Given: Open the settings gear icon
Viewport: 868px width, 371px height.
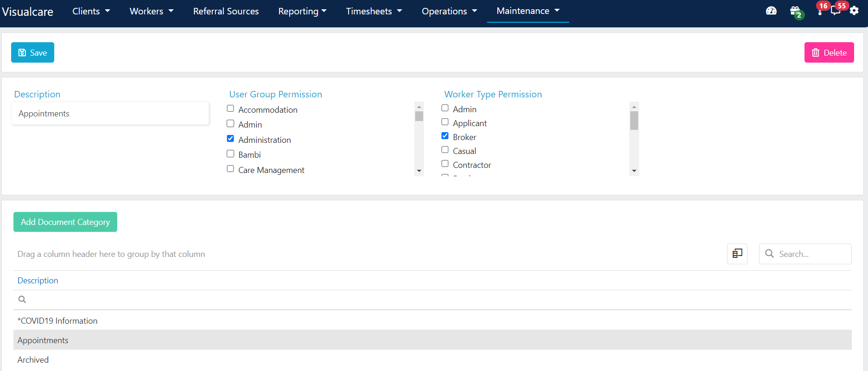Looking at the screenshot, I should coord(854,11).
